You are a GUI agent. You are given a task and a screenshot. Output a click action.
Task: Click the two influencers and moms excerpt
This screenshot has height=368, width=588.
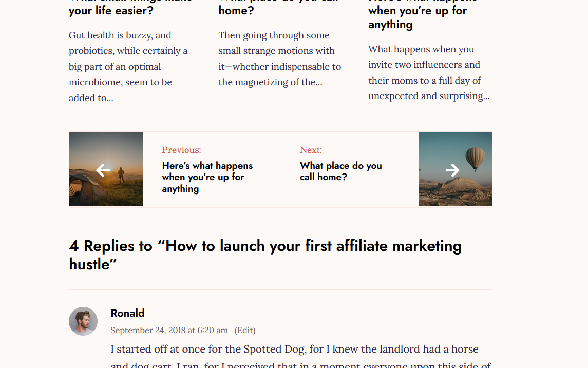click(x=429, y=73)
